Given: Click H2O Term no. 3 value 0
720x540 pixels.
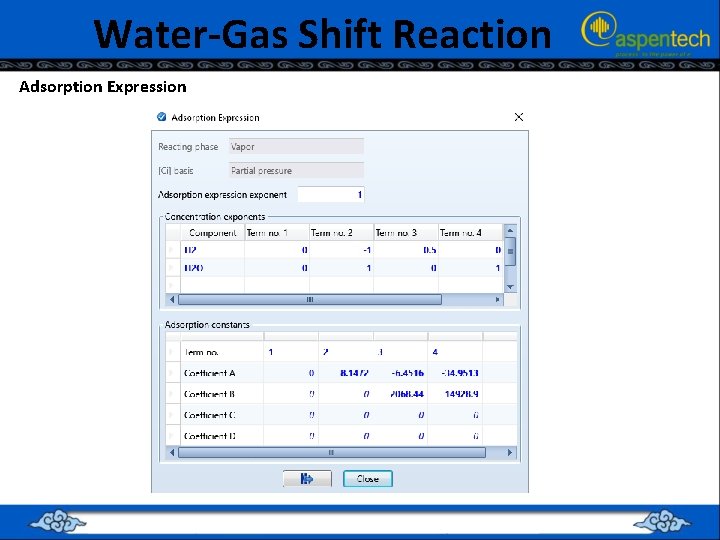Looking at the screenshot, I should click(406, 268).
